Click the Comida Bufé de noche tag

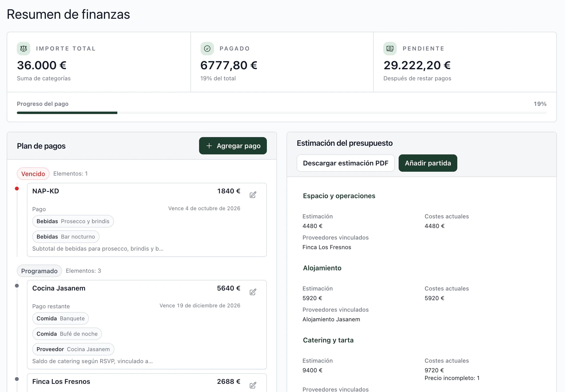coord(67,334)
